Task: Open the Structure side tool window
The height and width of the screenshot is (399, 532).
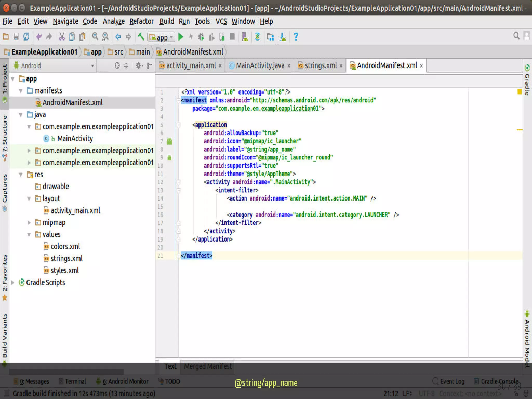Action: (x=5, y=138)
